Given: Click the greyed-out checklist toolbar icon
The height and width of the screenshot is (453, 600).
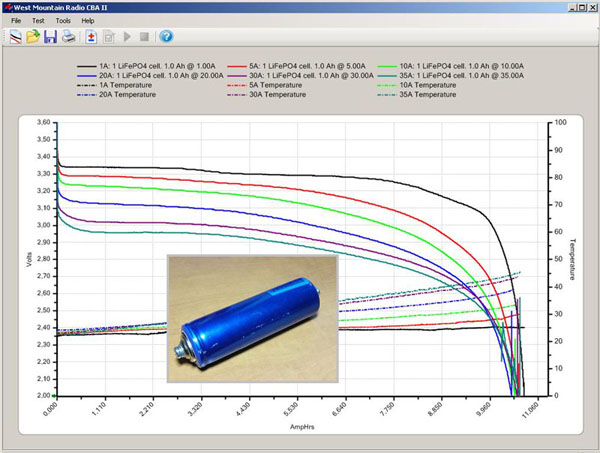Looking at the screenshot, I should (x=109, y=37).
